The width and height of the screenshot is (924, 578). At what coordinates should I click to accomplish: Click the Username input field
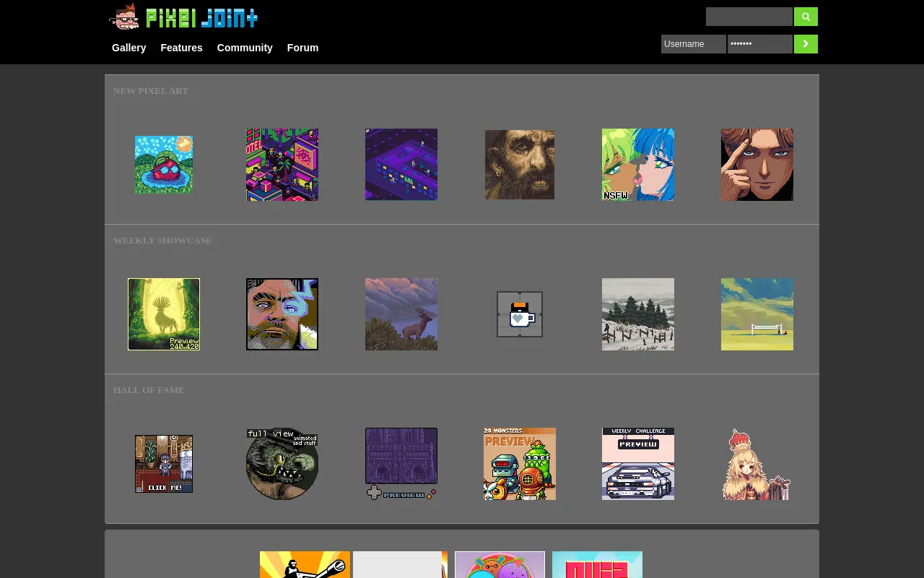(x=694, y=44)
